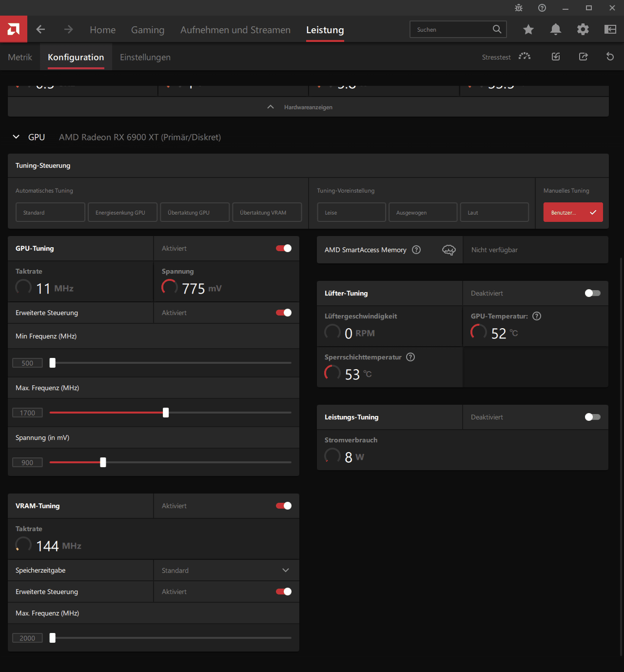Open favorites via the star icon
The image size is (624, 672).
528,30
